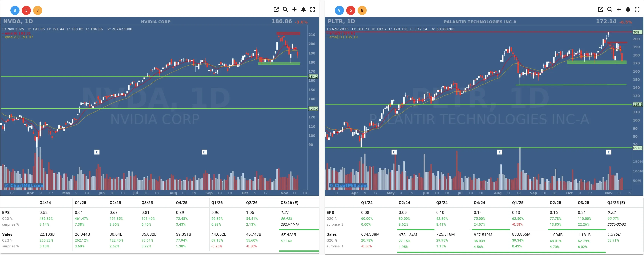This screenshot has width=644, height=255.
Task: Enter fullscreen on the PLTR chart
Action: [x=637, y=9]
